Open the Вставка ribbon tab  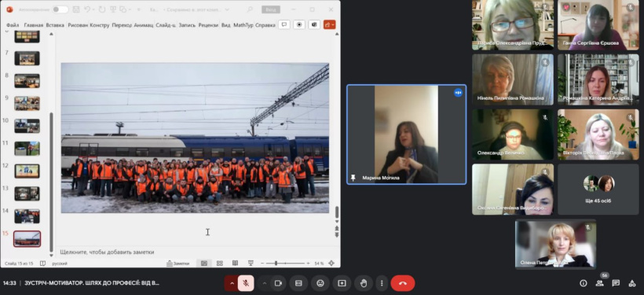pyautogui.click(x=55, y=25)
